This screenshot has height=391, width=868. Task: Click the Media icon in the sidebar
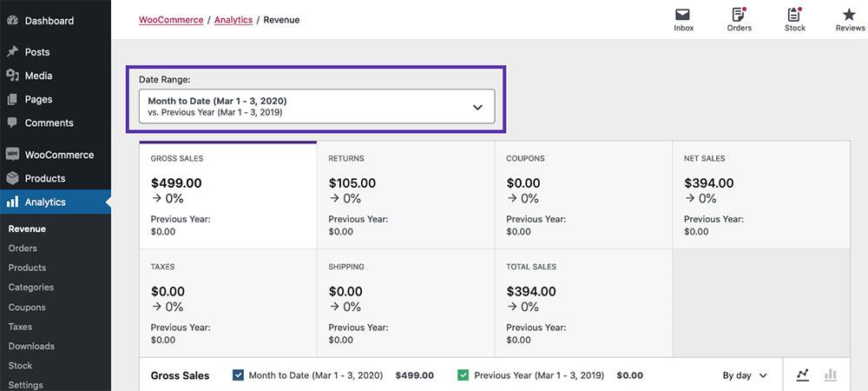click(12, 76)
